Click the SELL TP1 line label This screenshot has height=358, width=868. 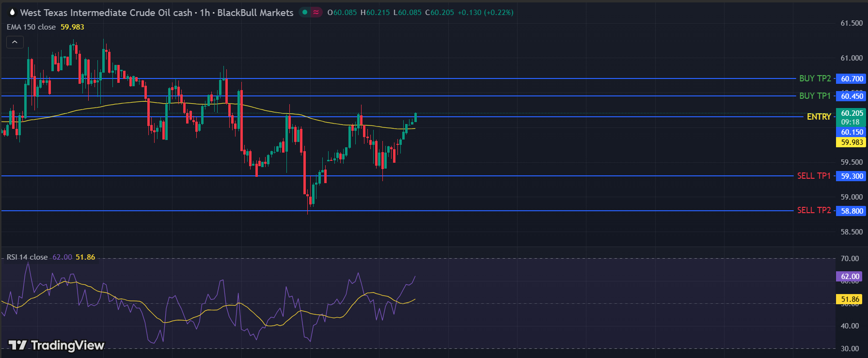click(x=814, y=176)
